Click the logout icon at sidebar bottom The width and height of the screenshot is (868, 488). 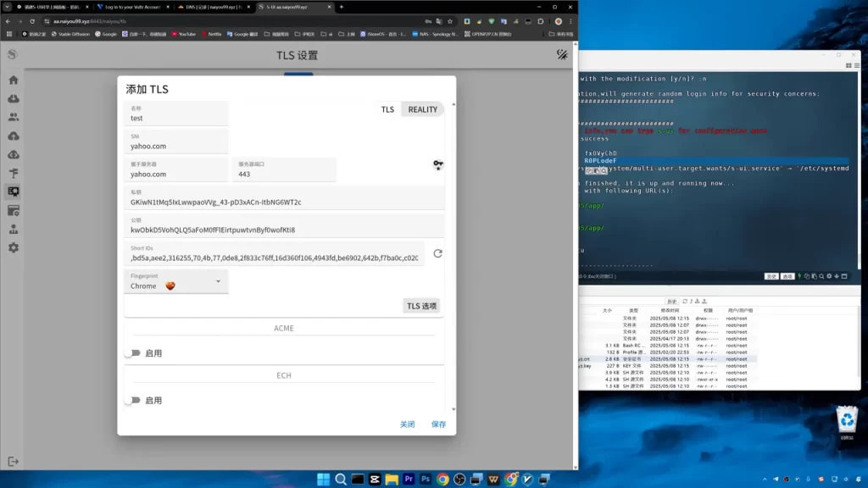click(x=14, y=462)
